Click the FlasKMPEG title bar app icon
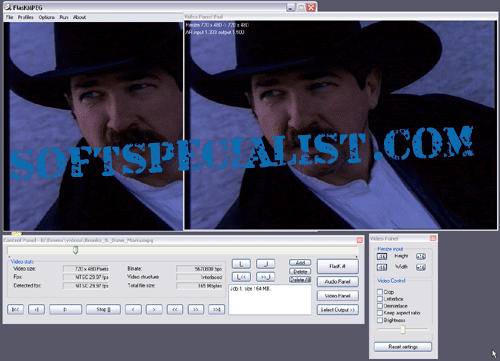500x361 pixels. tap(8, 7)
